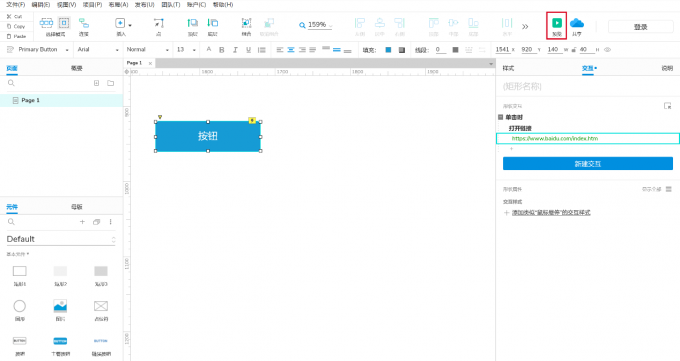
Task: Align text left
Action: coord(280,50)
